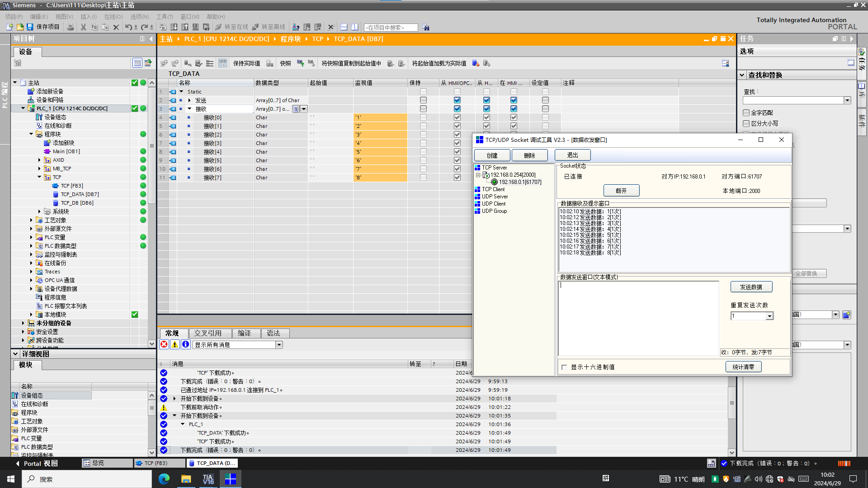
Task: Click the error filter icon in the info panel
Action: (x=164, y=345)
